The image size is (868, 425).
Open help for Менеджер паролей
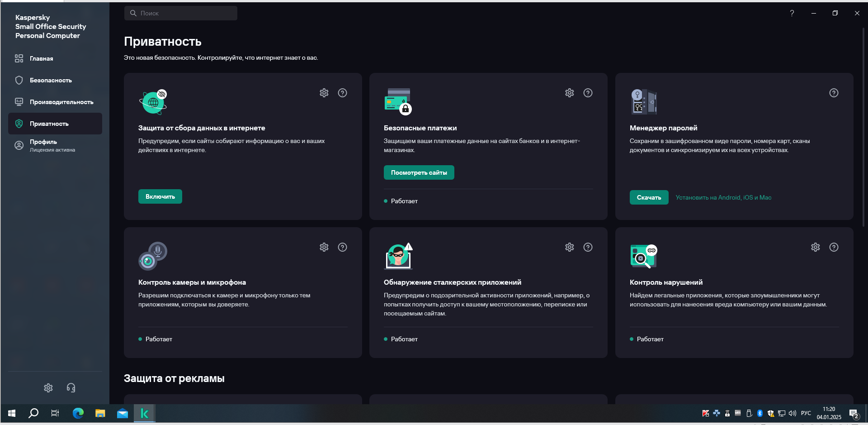pyautogui.click(x=834, y=93)
